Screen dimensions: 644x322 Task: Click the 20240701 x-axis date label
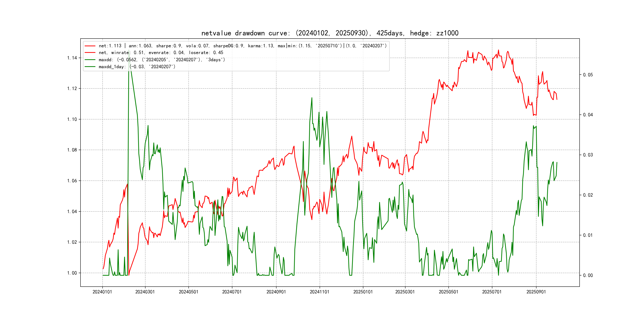click(232, 292)
